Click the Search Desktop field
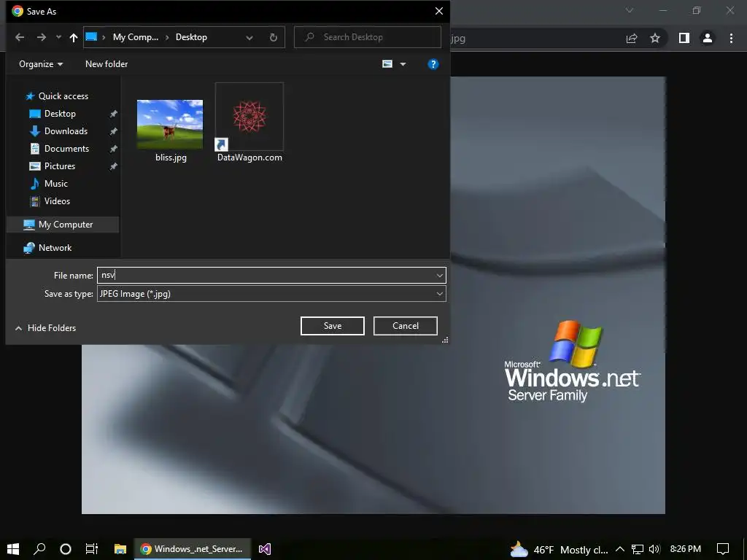747x560 pixels. pos(368,37)
